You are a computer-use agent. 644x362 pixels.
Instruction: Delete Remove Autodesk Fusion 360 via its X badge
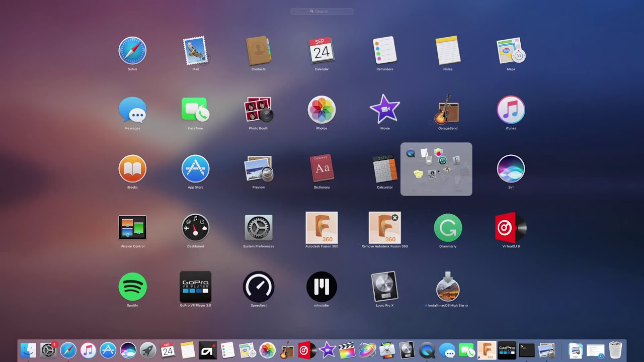tap(394, 218)
